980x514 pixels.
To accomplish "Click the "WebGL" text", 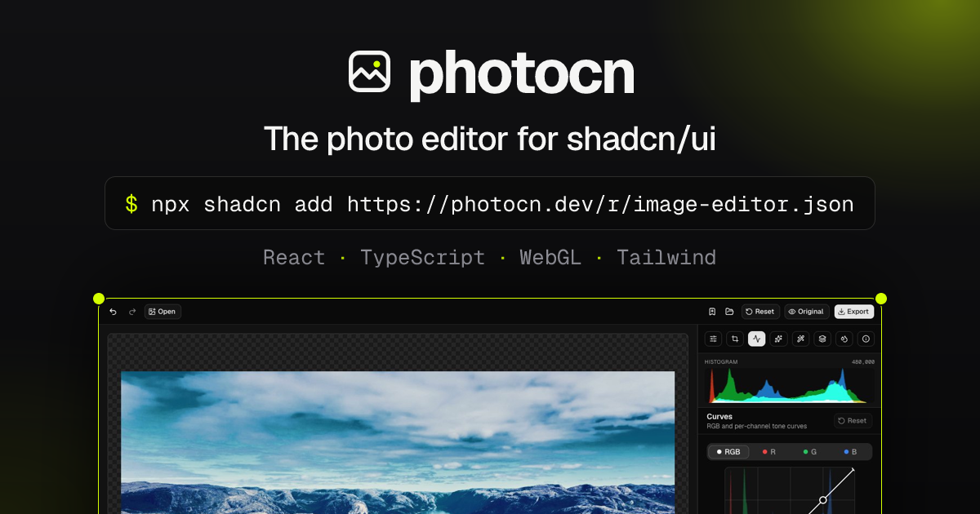I will point(550,258).
